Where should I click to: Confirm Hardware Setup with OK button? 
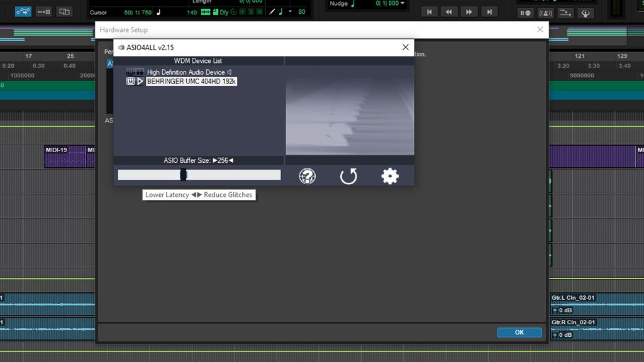519,332
